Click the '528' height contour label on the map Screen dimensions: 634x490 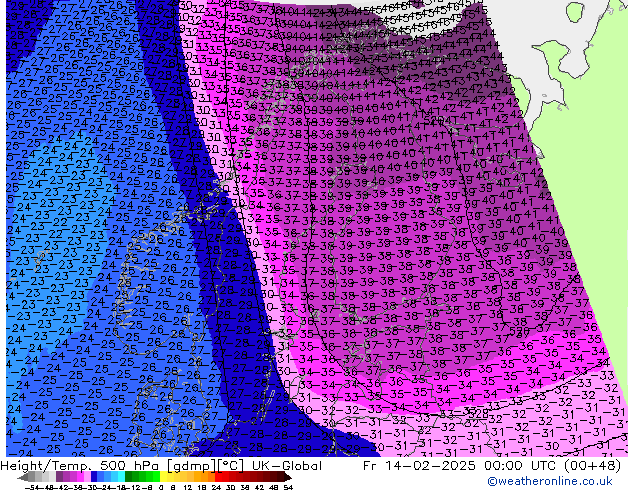pos(478,414)
